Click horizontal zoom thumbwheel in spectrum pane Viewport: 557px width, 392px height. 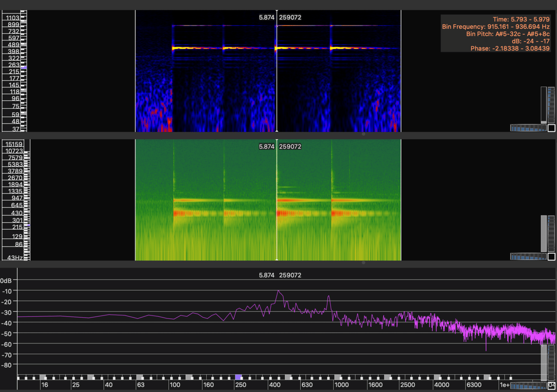528,385
